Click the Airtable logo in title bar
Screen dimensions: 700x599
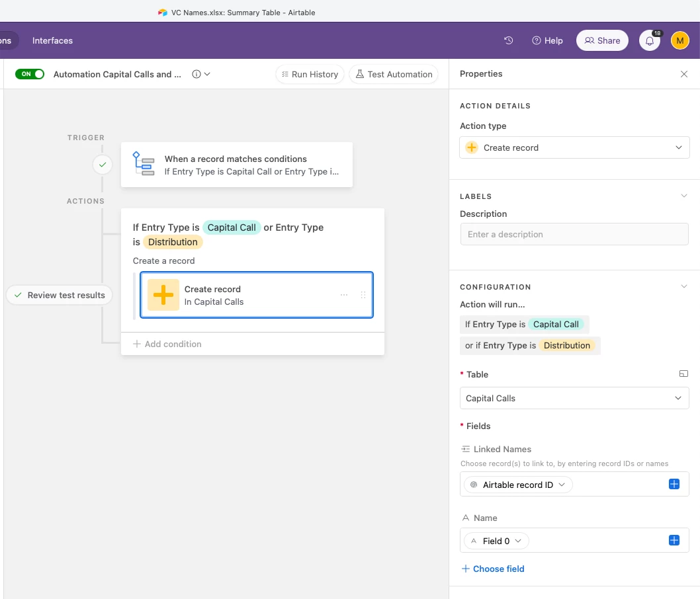click(163, 13)
